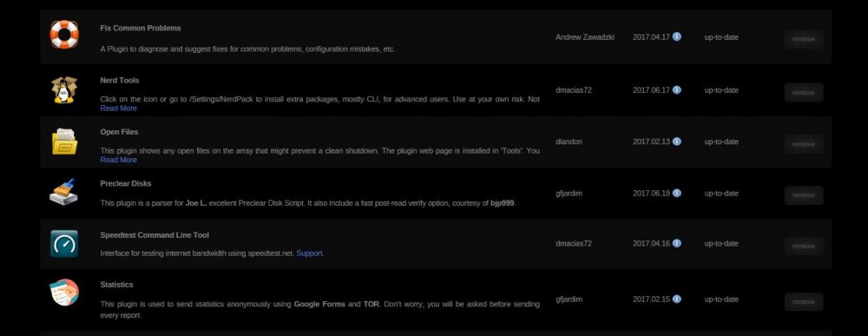Click the Preclear Disks brush icon
Viewport: 868px width, 336px height.
tap(64, 193)
